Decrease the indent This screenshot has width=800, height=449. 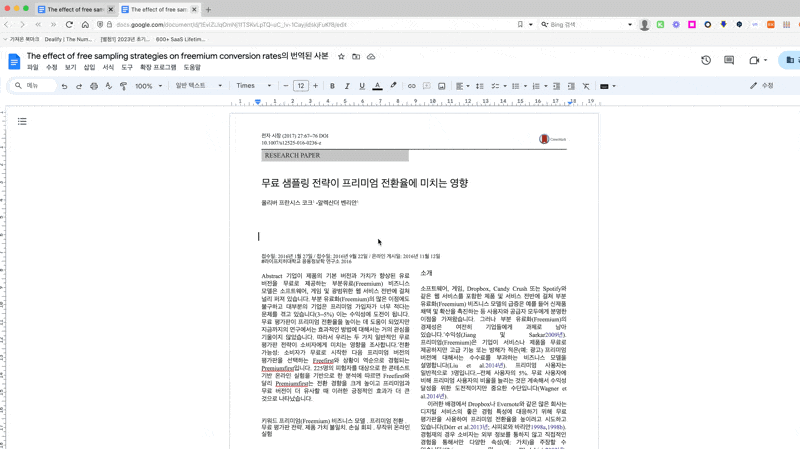point(557,86)
